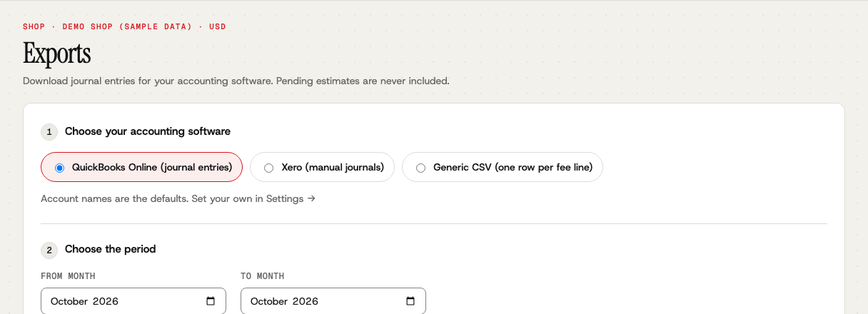Open calendar picker in From Month field
The image size is (868, 314).
(x=211, y=301)
